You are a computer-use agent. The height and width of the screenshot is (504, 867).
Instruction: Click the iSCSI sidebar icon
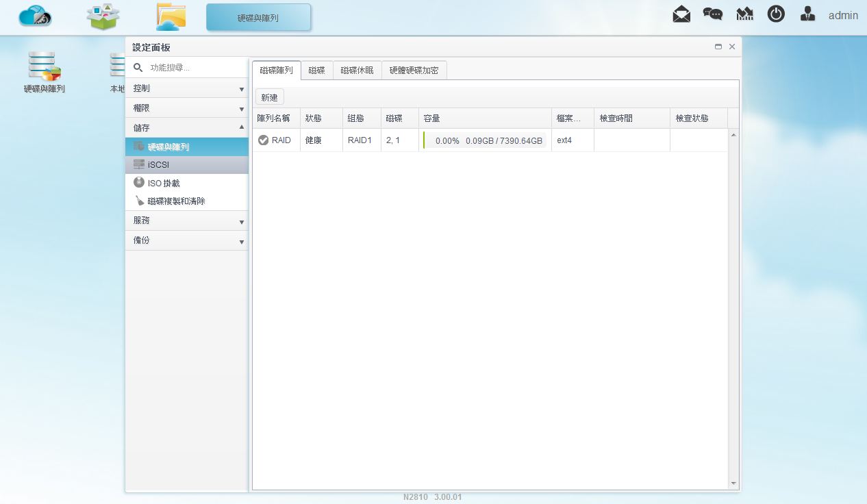pyautogui.click(x=139, y=164)
